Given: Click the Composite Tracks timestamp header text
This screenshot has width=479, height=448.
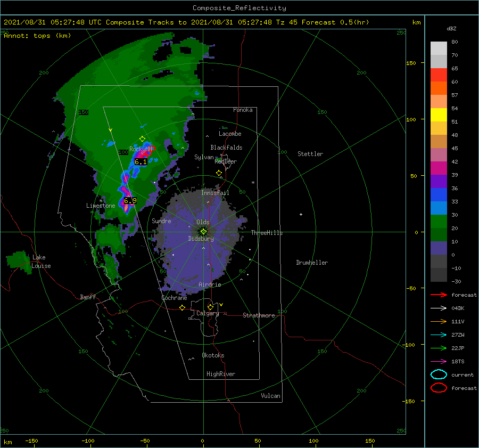Looking at the screenshot, I should [x=186, y=22].
